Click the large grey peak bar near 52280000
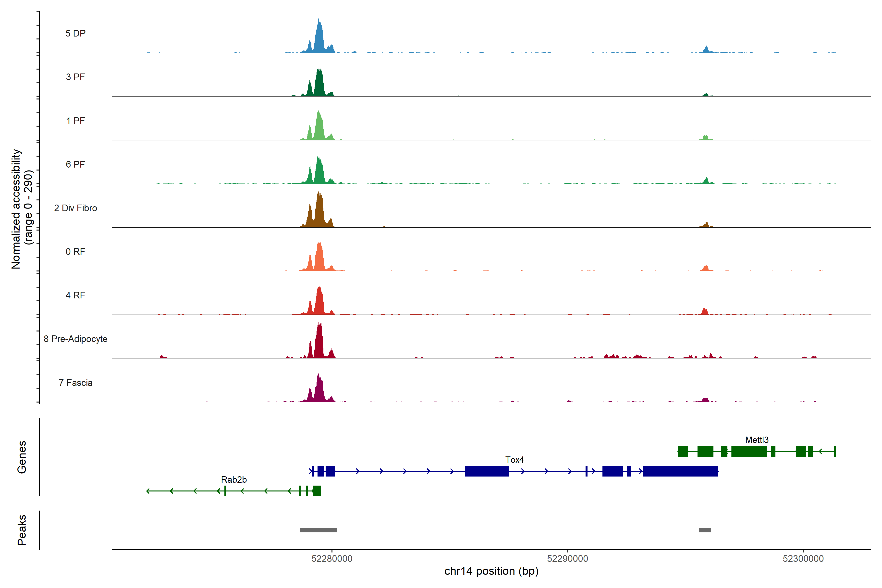Screen dimensions: 882x588 (318, 530)
